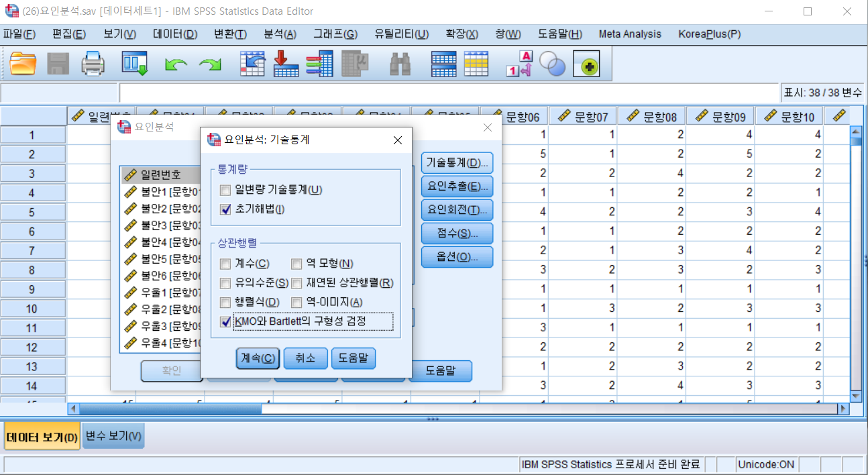The image size is (868, 475).
Task: Click row header 7 in data grid
Action: [33, 251]
